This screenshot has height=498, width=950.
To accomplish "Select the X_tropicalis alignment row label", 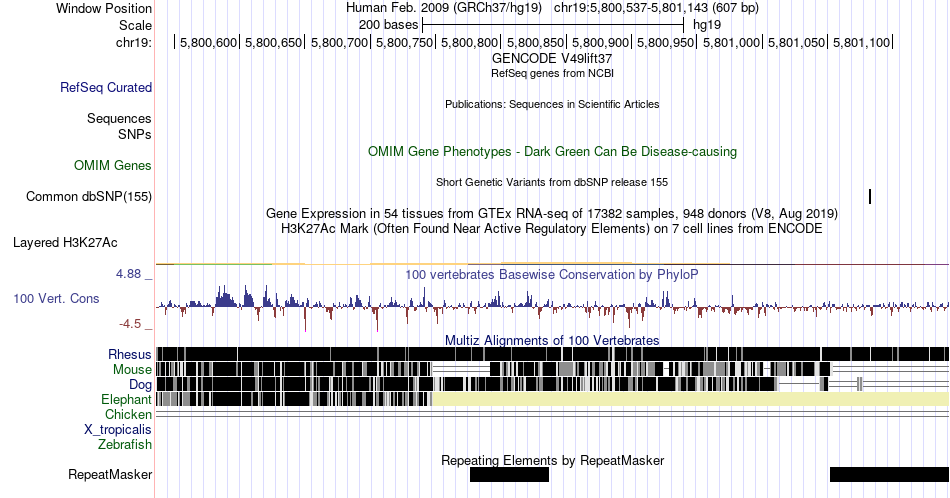I will [x=118, y=430].
